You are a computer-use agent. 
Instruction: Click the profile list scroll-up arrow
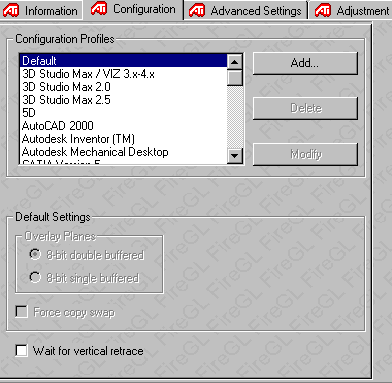235,62
